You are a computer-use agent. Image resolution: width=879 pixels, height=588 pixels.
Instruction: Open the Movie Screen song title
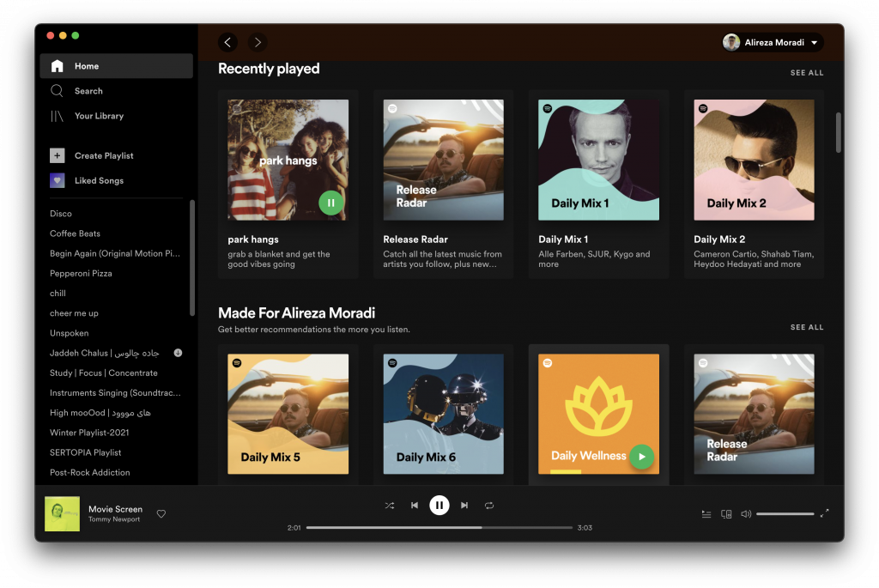pos(116,509)
